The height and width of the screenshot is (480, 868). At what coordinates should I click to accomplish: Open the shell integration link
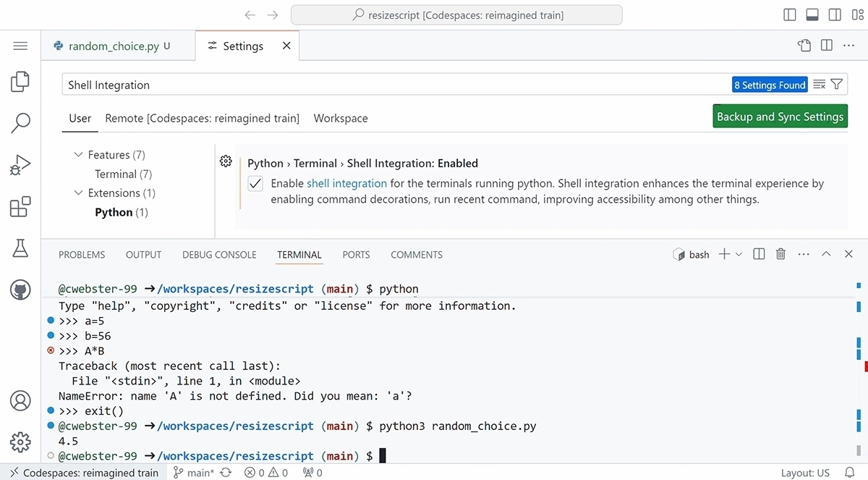(346, 184)
